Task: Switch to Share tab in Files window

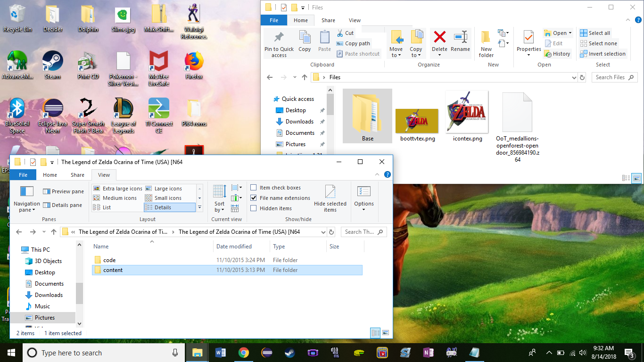Action: 329,20
